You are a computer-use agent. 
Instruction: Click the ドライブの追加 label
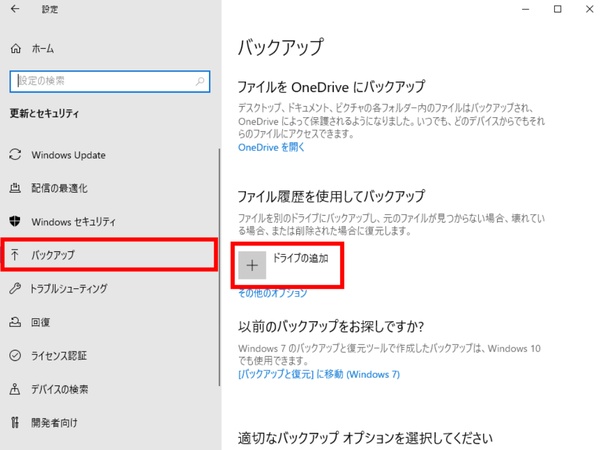(300, 258)
